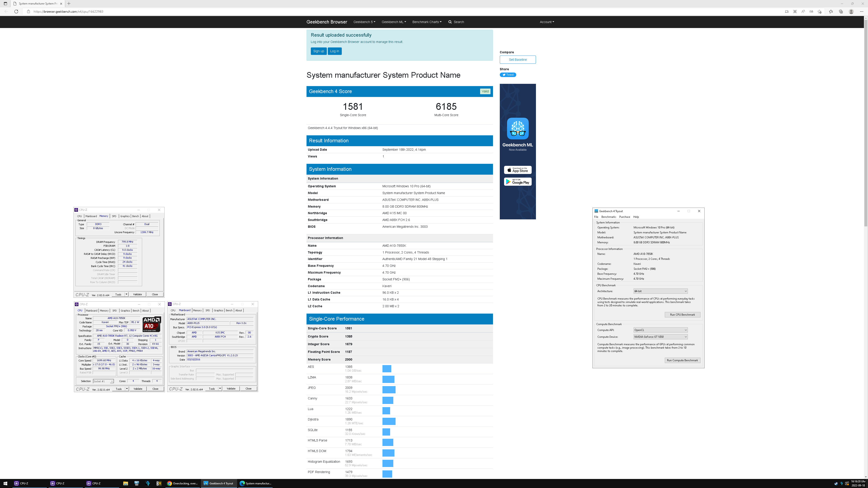Open Edge settings and more menu

point(862,12)
